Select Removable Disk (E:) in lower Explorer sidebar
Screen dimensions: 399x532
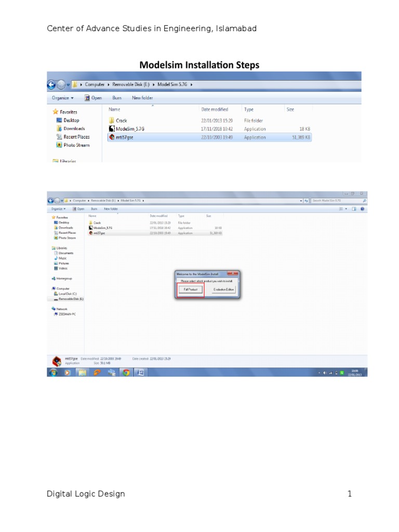coord(69,299)
